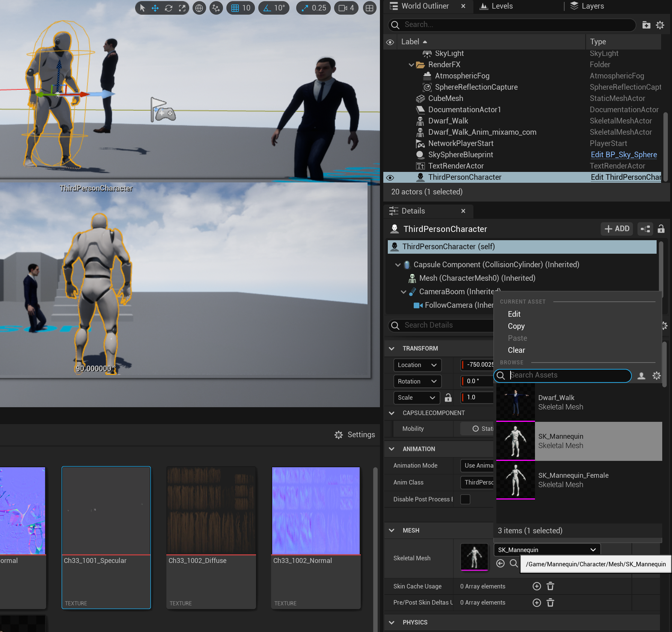672x632 pixels.
Task: Lock the Details panel with padlock icon
Action: click(661, 229)
